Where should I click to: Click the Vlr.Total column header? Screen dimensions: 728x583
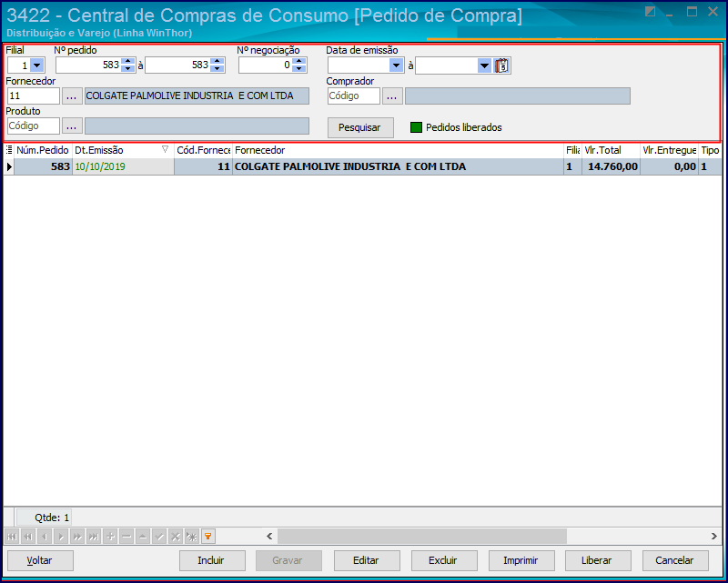611,150
